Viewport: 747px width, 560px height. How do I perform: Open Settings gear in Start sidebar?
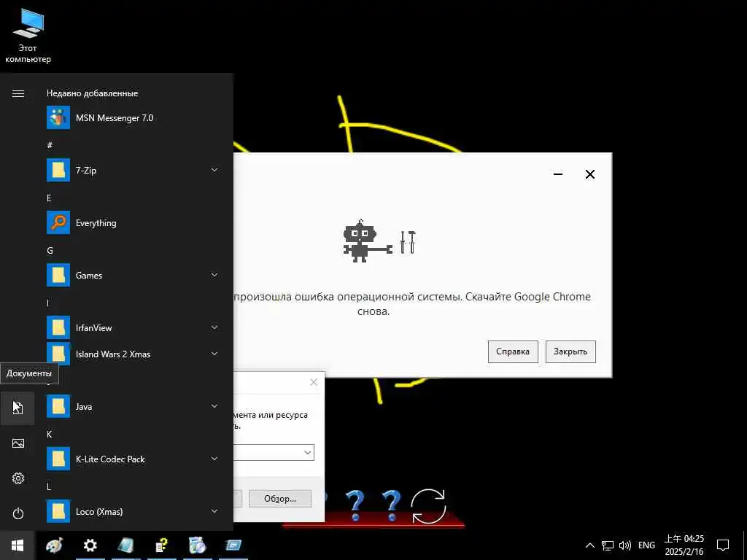point(18,478)
